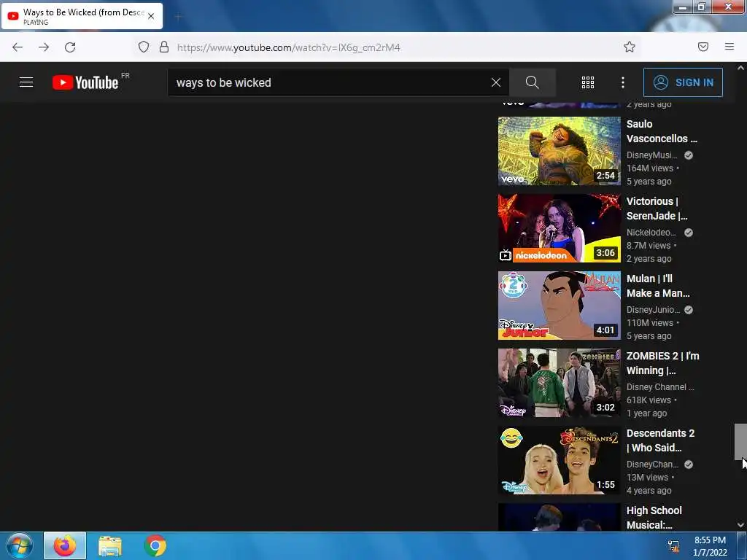Click the 110M views text
Screen dimensions: 747x560
[x=650, y=323]
